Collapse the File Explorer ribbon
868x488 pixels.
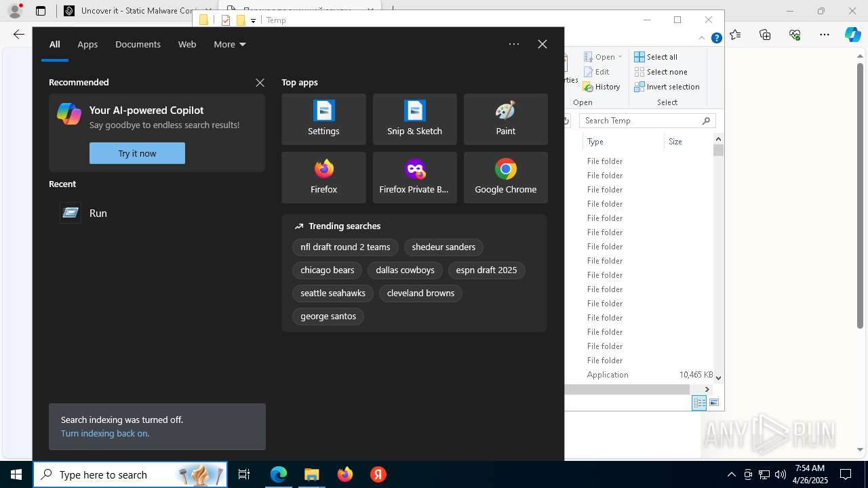pos(703,39)
